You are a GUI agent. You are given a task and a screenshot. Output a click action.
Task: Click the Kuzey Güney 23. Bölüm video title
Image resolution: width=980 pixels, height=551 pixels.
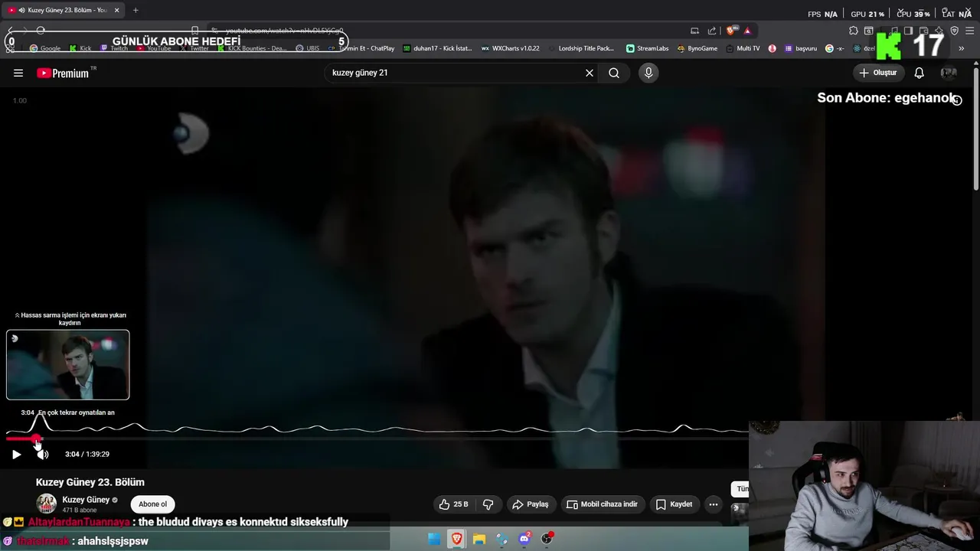(x=90, y=482)
